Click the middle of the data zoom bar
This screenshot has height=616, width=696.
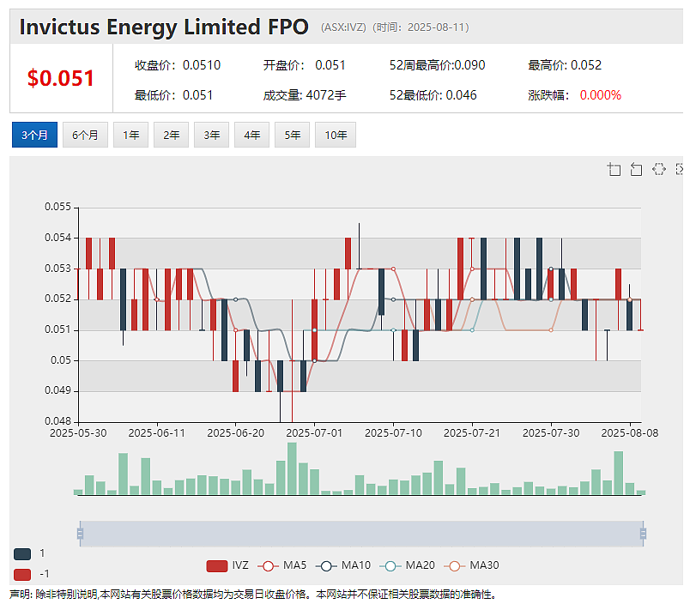pos(362,534)
